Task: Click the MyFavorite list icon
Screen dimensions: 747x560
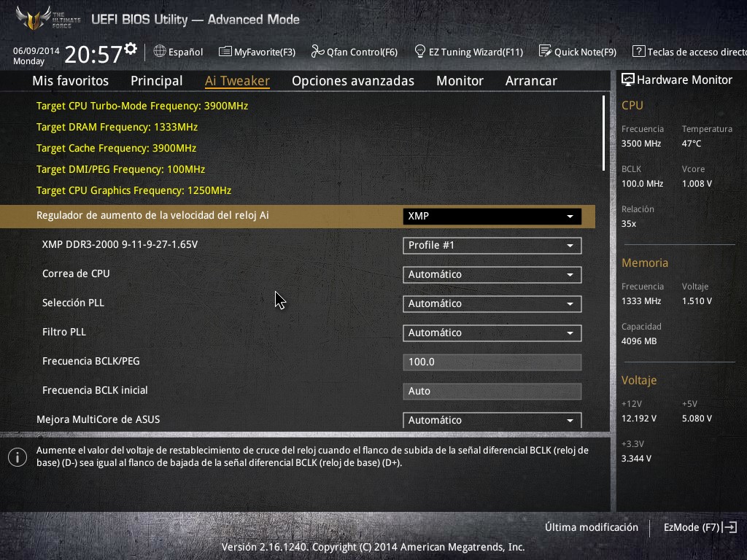Action: click(x=225, y=52)
